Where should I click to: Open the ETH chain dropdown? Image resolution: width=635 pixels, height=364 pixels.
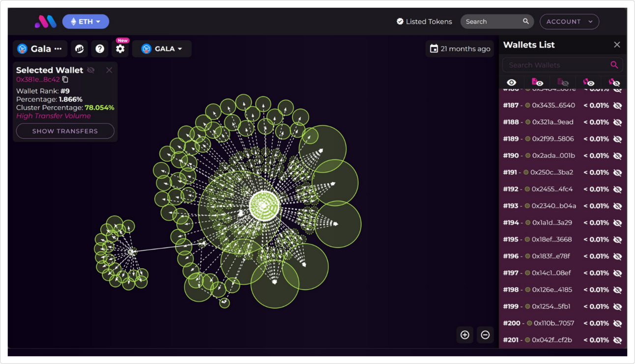86,21
